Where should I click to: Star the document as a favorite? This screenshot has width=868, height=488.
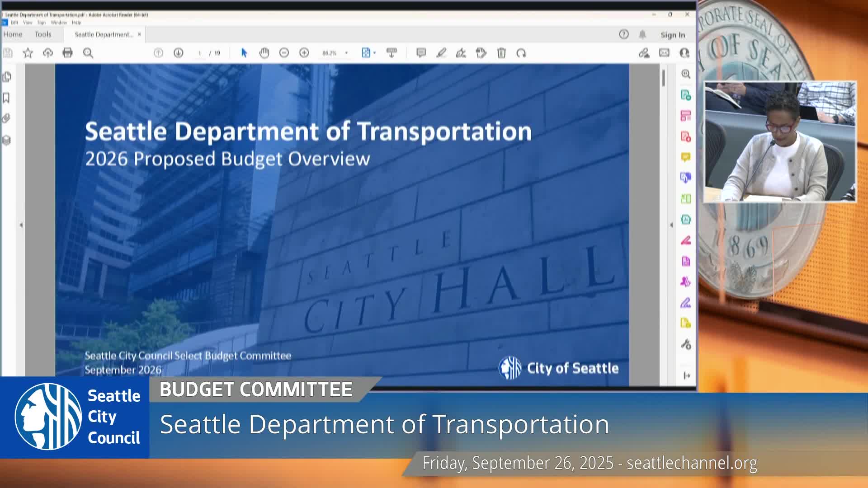click(x=28, y=53)
